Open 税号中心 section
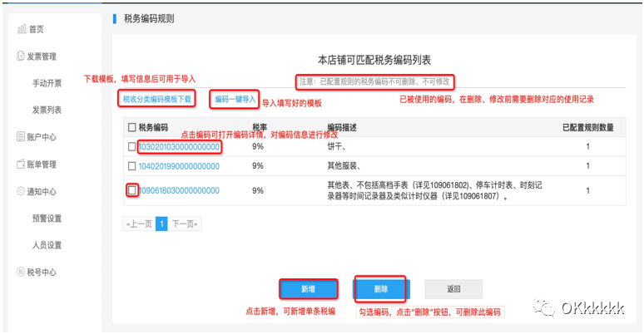644x334 pixels. tap(42, 272)
